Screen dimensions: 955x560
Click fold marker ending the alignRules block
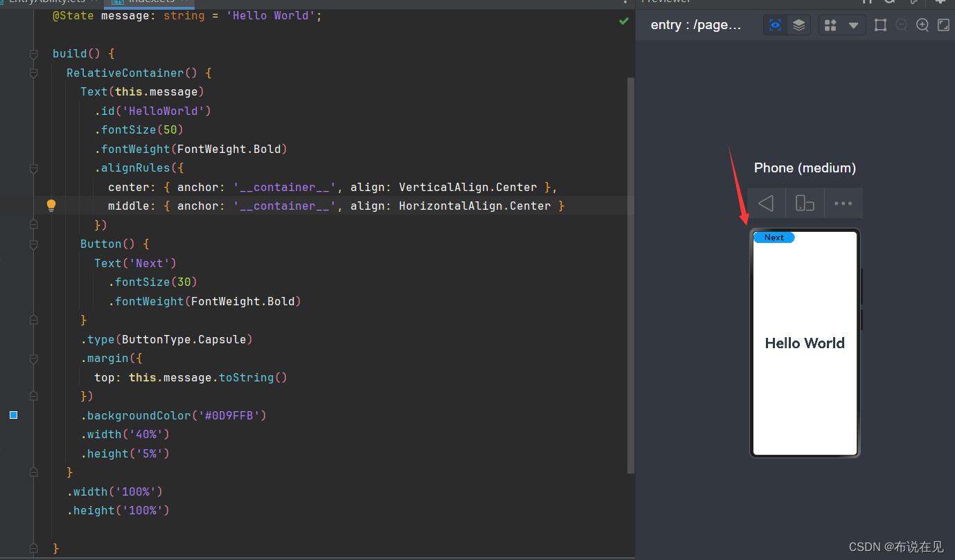click(x=33, y=225)
